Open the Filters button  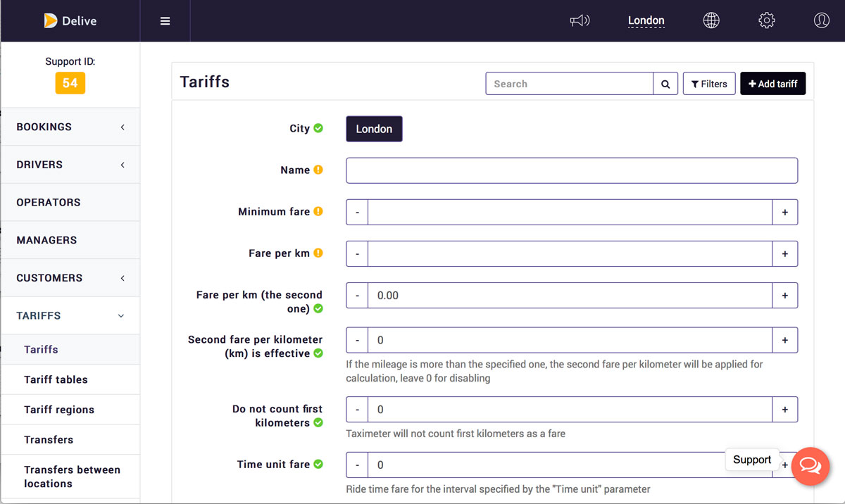click(x=709, y=84)
